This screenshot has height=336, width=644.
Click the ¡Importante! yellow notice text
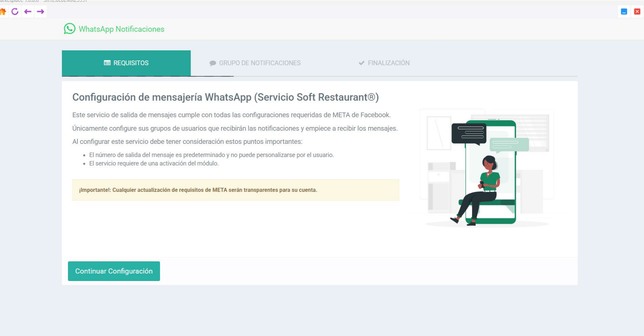click(198, 190)
